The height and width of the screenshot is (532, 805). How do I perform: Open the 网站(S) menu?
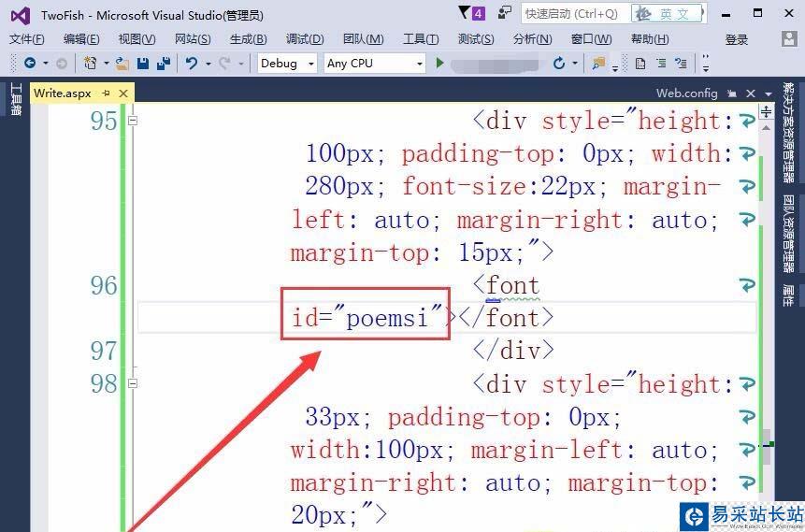pos(193,39)
